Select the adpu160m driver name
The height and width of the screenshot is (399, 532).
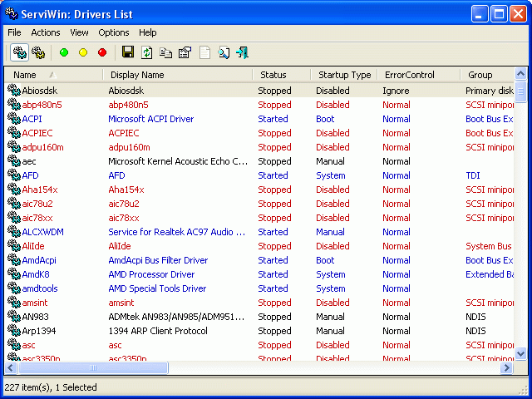pyautogui.click(x=42, y=147)
